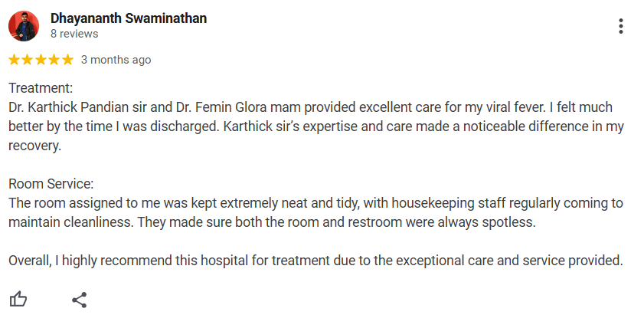Image resolution: width=644 pixels, height=315 pixels.
Task: Click the "8 reviews" text
Action: tap(74, 34)
